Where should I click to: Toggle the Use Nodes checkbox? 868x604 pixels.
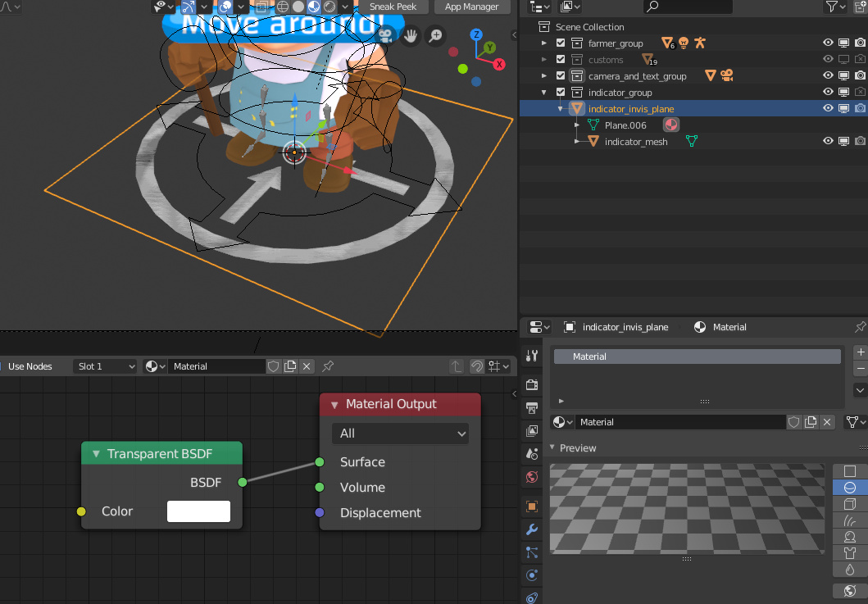pos(2,366)
